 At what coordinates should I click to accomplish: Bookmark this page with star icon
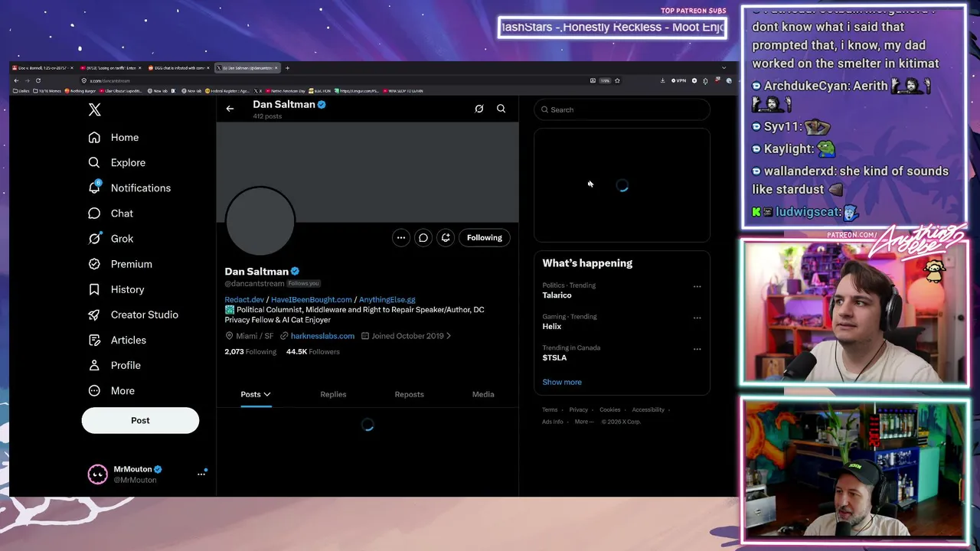pos(617,80)
